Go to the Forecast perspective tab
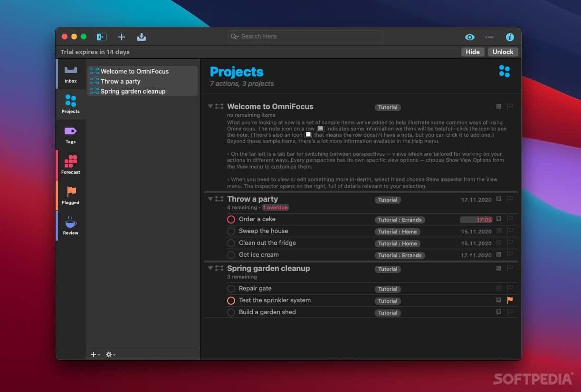The image size is (581, 392). coord(71,165)
